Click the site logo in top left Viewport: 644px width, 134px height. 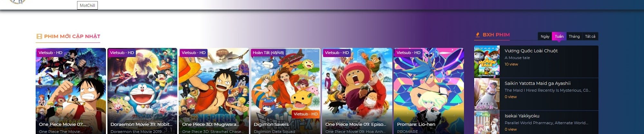pos(18,2)
